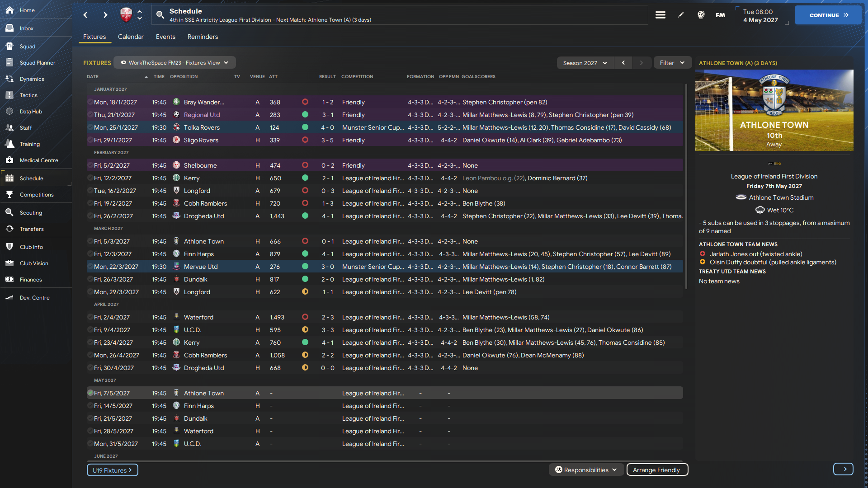Expand the Season 2027 dropdown
The width and height of the screenshot is (868, 488).
point(585,63)
